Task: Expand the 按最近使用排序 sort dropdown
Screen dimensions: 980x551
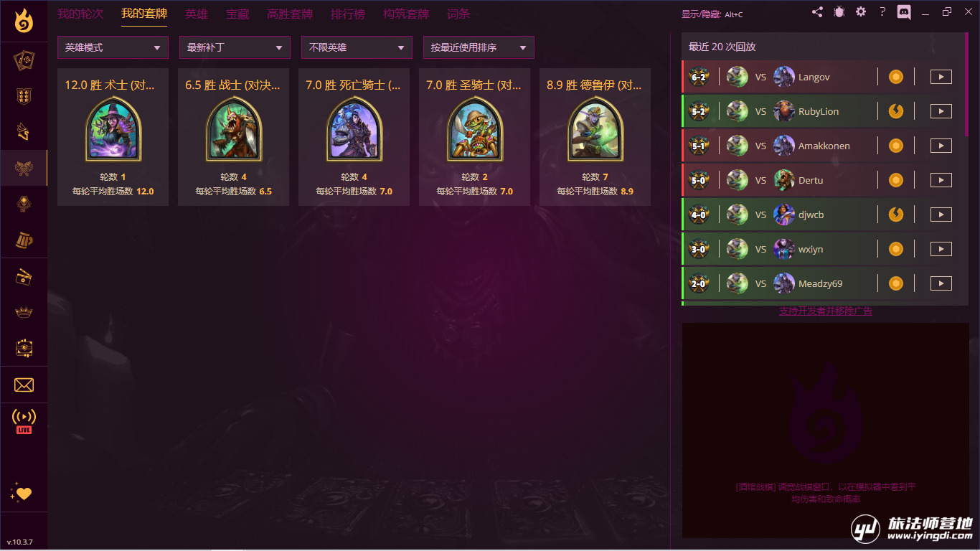Action: (479, 47)
